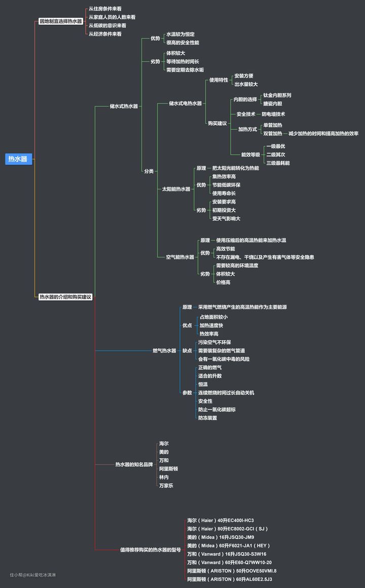Select the 购买建议 node
Viewport: 365px width, 588px height.
pyautogui.click(x=217, y=123)
